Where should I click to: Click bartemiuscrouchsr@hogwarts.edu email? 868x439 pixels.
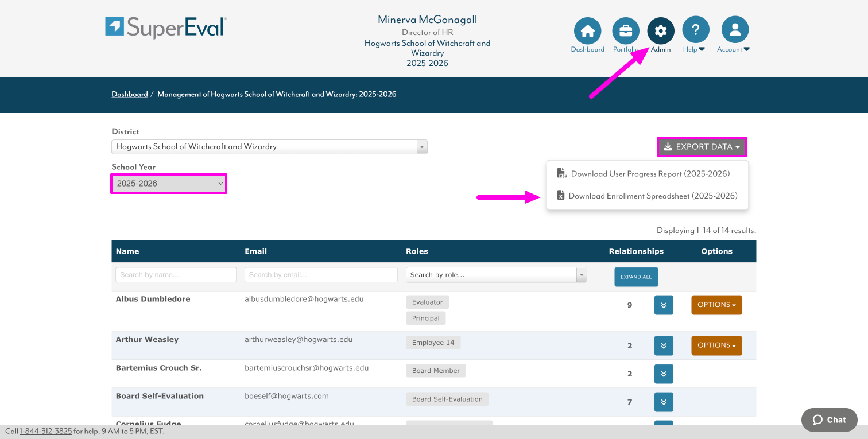click(307, 368)
